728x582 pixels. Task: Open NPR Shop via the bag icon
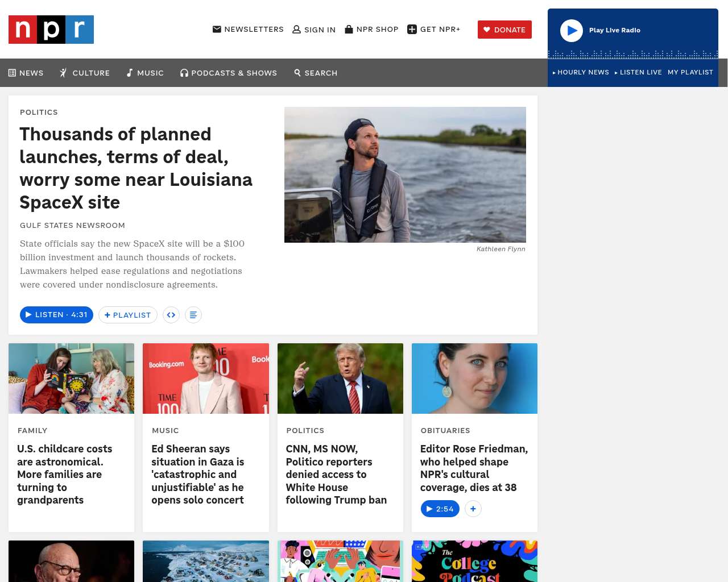coord(349,29)
